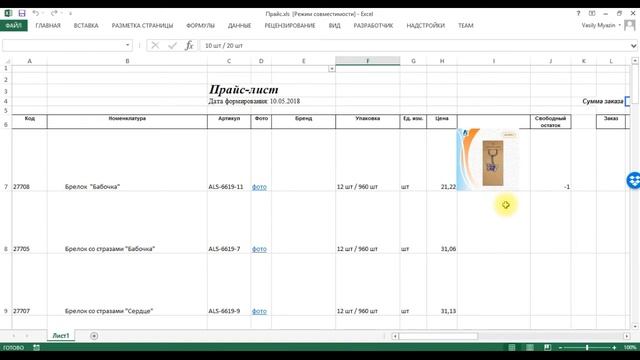Open the filter dropdown arrow in cell E1
The image size is (640, 360).
click(x=331, y=69)
